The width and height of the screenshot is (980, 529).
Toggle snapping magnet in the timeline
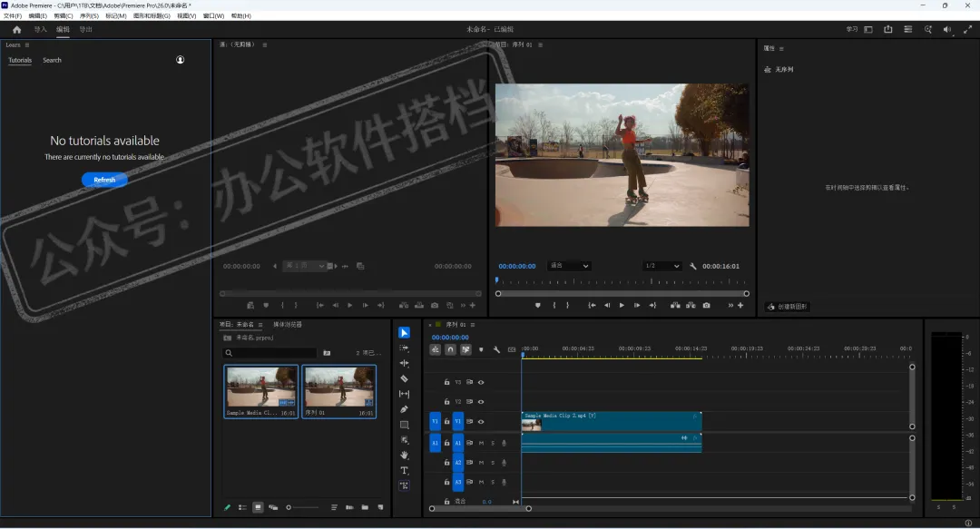click(450, 349)
